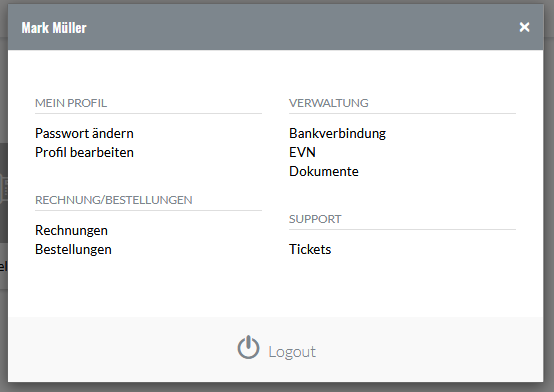Go to Rechnungen

tap(71, 230)
